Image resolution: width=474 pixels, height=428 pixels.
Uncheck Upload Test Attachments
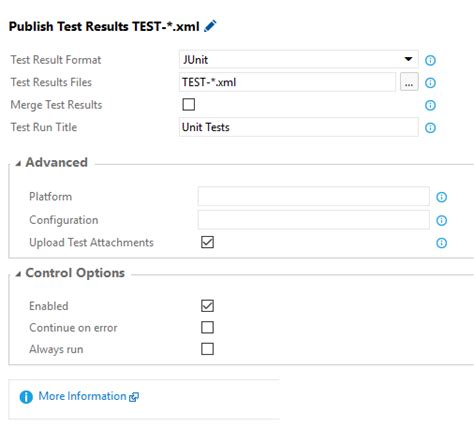[x=207, y=242]
